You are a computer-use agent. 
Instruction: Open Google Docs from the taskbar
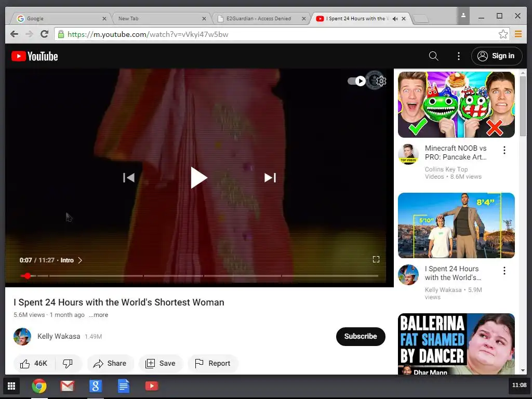pos(124,386)
